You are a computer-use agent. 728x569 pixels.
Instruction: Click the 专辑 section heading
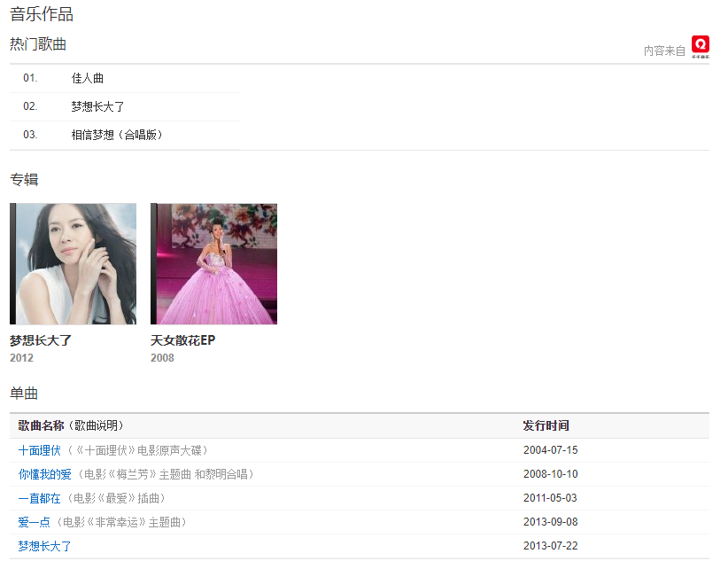(24, 179)
